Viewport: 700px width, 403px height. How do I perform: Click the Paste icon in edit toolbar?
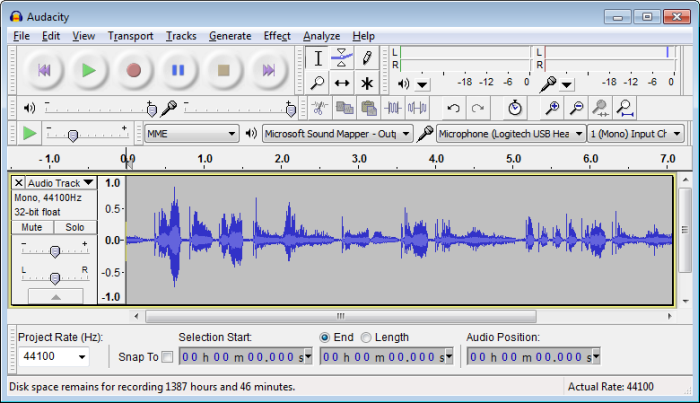369,108
